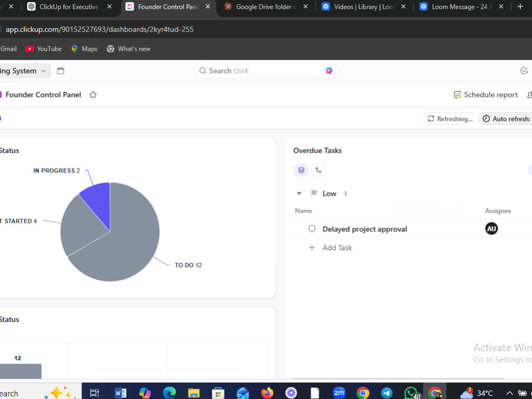The width and height of the screenshot is (532, 399).
Task: Open the workspace name dropdown
Action: (x=24, y=71)
